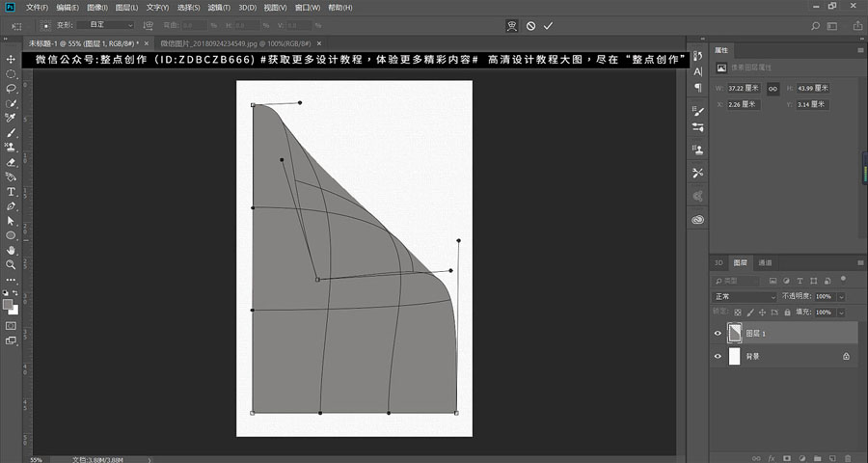Cancel the transform using the circle-slash icon

(x=530, y=25)
